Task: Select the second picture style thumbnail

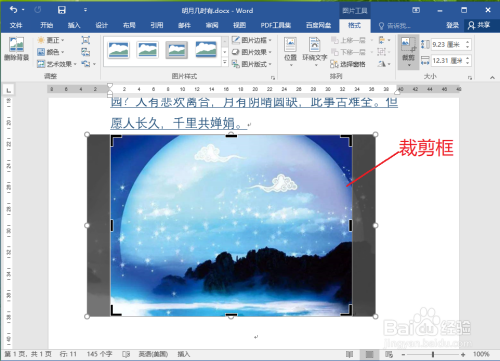Action: [147, 50]
